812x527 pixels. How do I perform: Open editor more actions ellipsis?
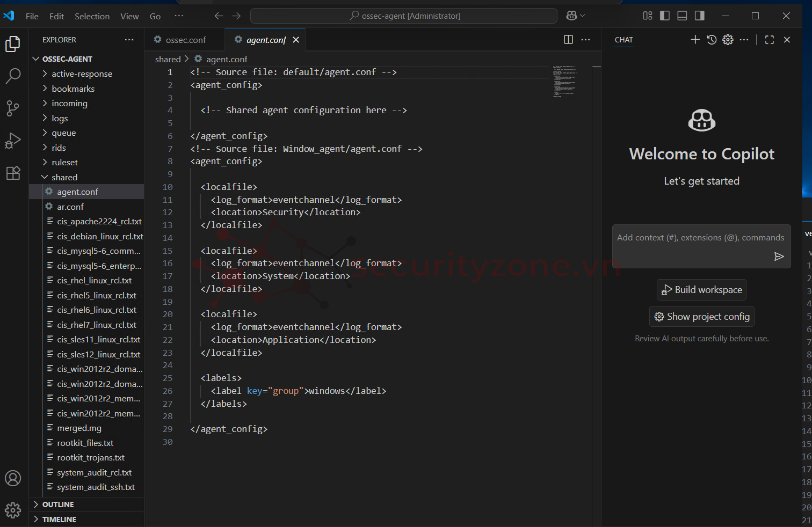click(586, 40)
